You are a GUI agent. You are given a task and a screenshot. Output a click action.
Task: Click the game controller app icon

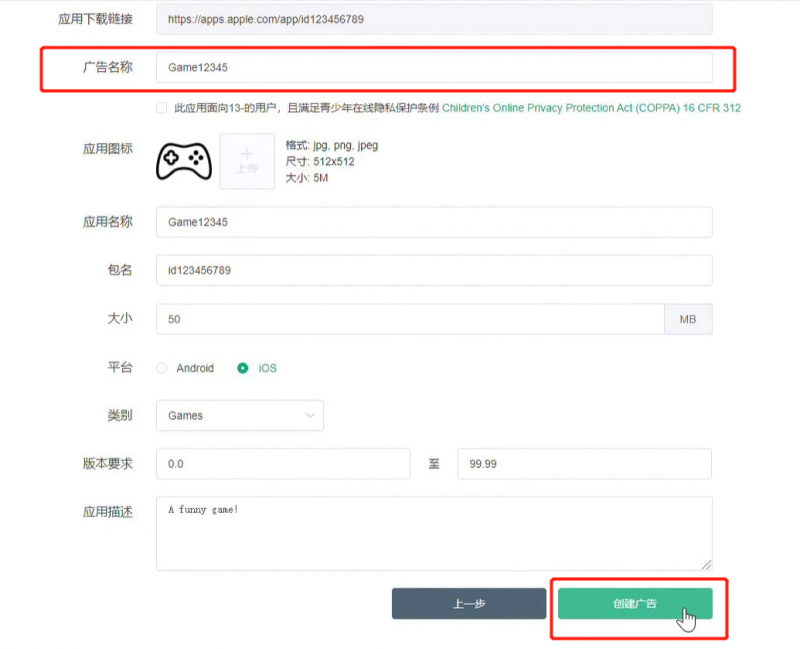tap(184, 161)
